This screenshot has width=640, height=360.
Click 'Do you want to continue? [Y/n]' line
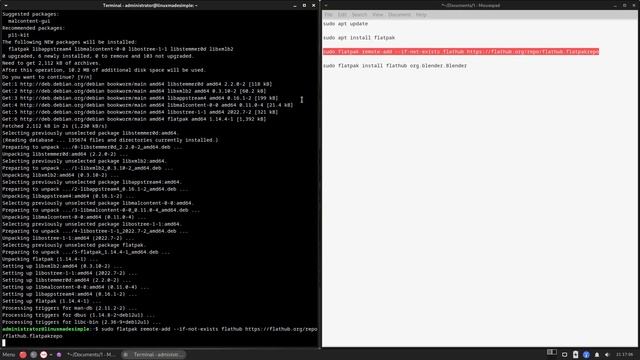(x=47, y=77)
